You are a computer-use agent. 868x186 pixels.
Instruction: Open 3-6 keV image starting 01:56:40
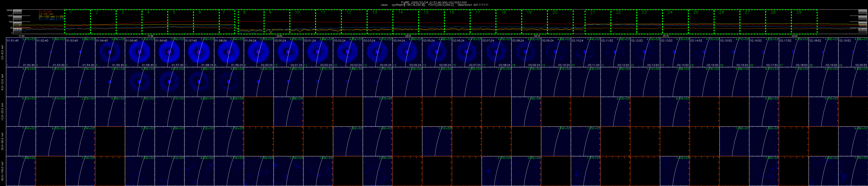click(x=169, y=52)
